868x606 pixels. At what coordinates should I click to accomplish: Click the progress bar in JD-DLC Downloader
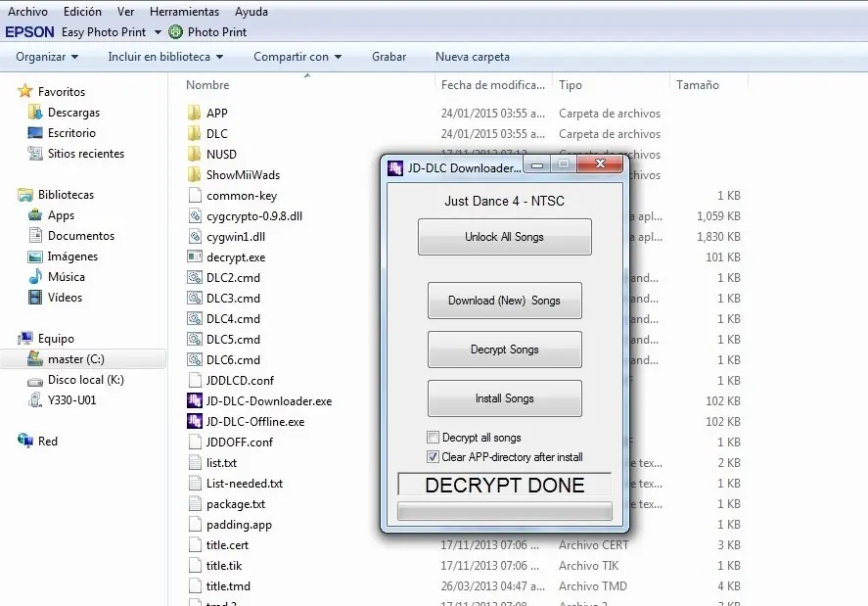point(504,511)
